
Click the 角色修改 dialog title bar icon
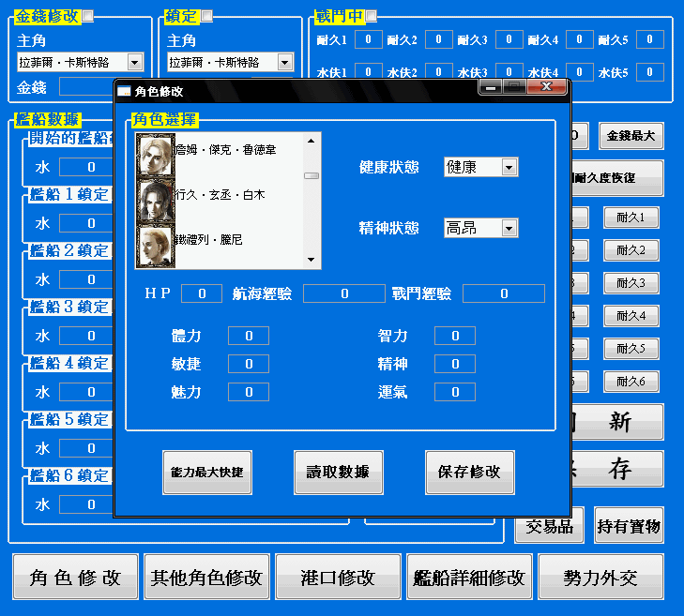124,91
